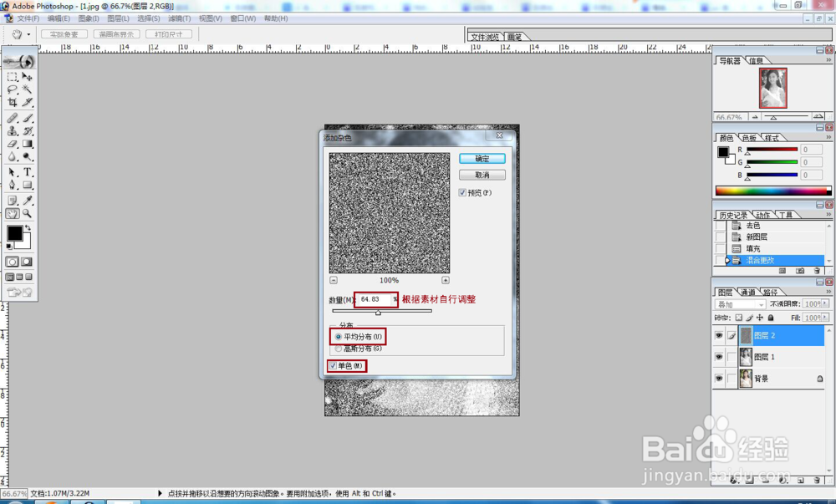Open Fill percentage slider arrow

[x=825, y=318]
